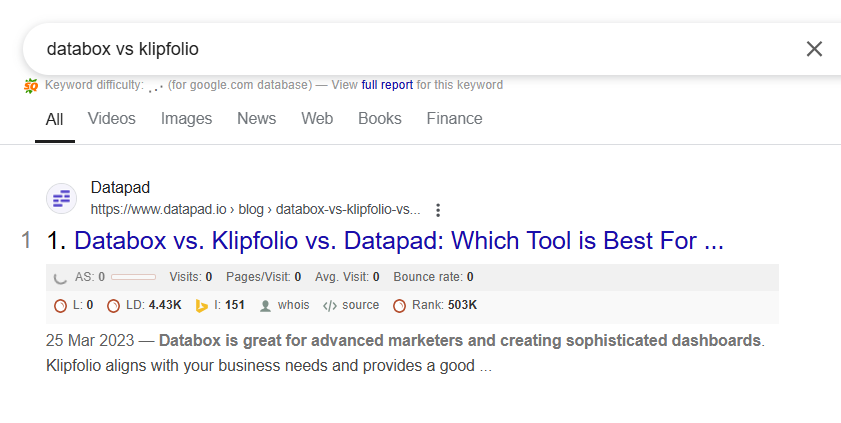Open the LD: 4.43K value
Screen dimensions: 841x423
point(154,305)
